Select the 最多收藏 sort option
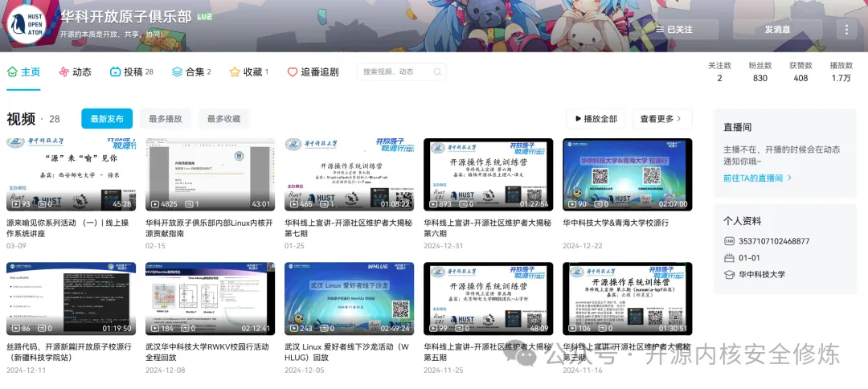Image resolution: width=868 pixels, height=389 pixels. [x=223, y=119]
